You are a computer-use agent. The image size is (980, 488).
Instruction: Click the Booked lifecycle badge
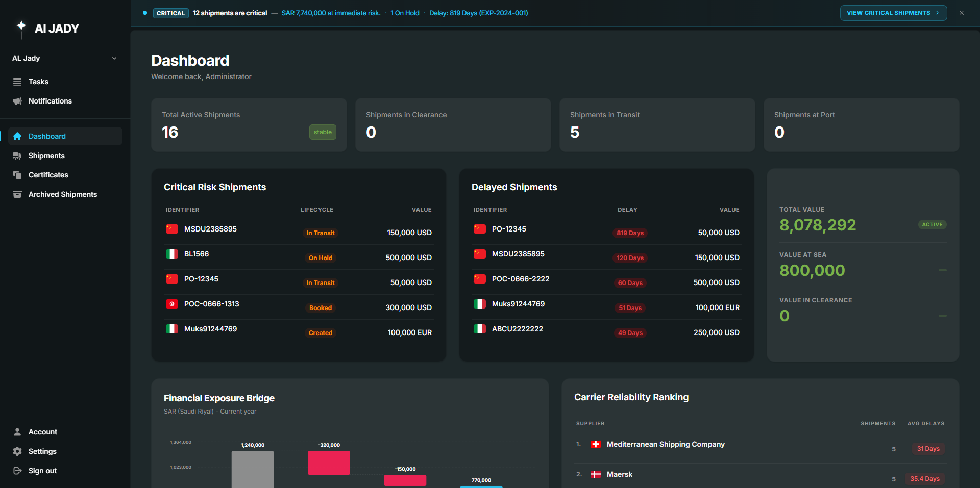point(321,308)
